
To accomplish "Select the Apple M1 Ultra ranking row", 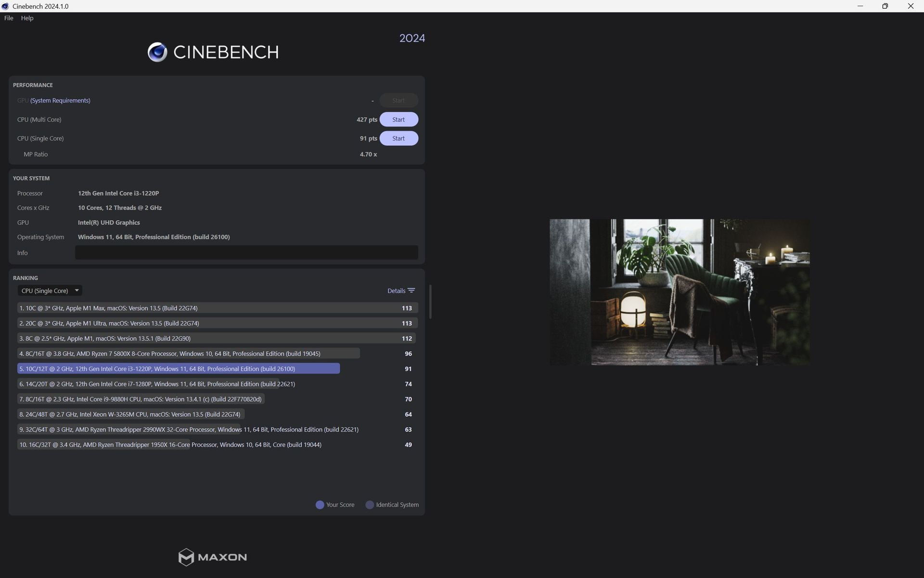I will click(x=218, y=323).
